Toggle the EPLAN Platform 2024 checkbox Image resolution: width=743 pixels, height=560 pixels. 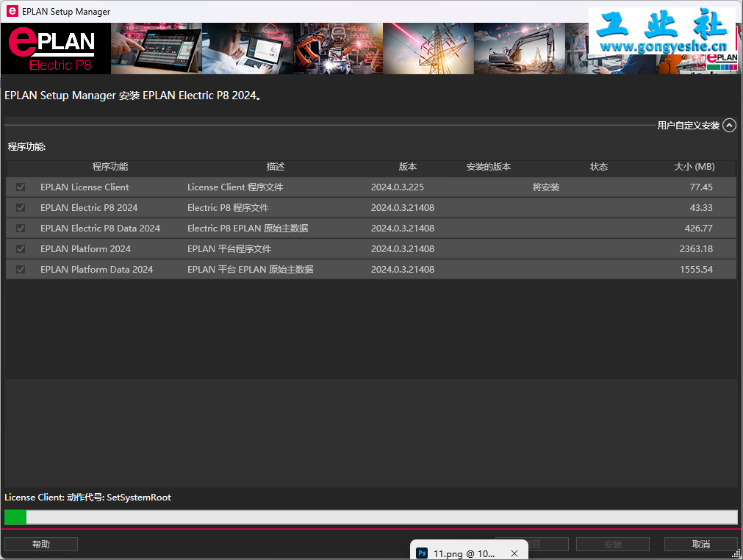tap(21, 248)
